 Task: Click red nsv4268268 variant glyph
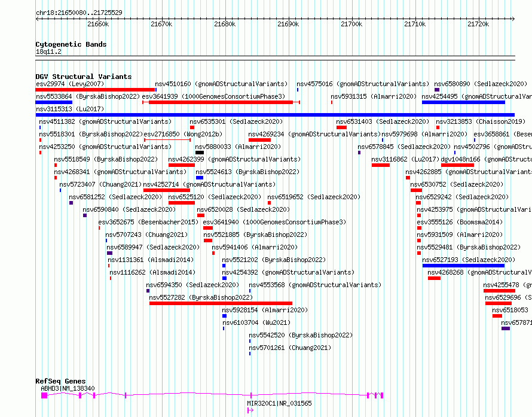pos(435,278)
